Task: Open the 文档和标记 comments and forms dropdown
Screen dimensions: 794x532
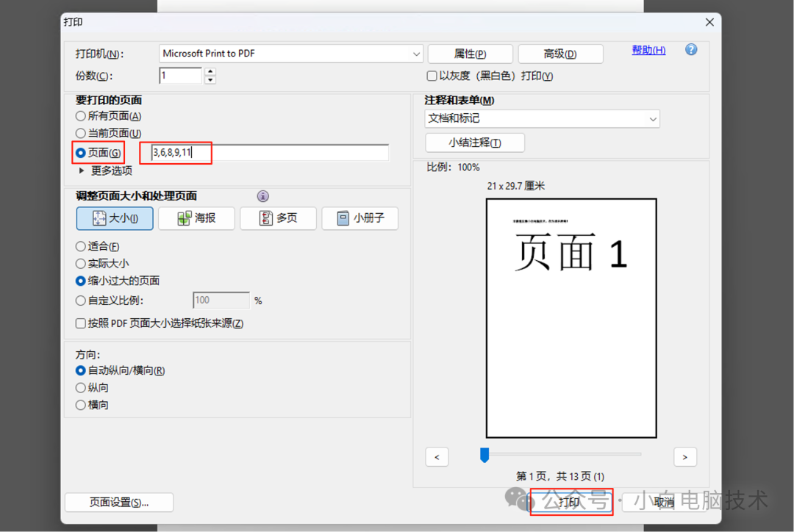Action: tap(542, 118)
